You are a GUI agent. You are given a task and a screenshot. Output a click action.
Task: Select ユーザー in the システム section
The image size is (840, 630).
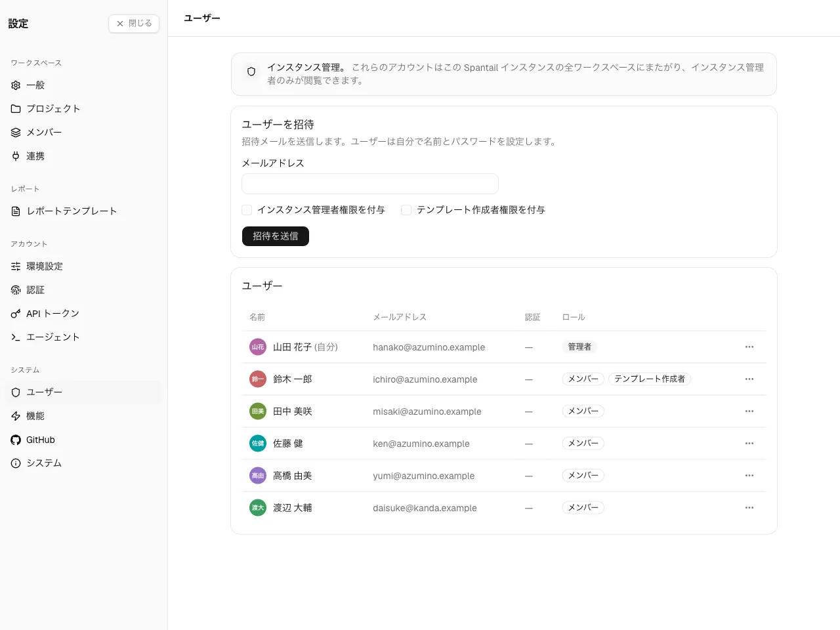pyautogui.click(x=83, y=392)
